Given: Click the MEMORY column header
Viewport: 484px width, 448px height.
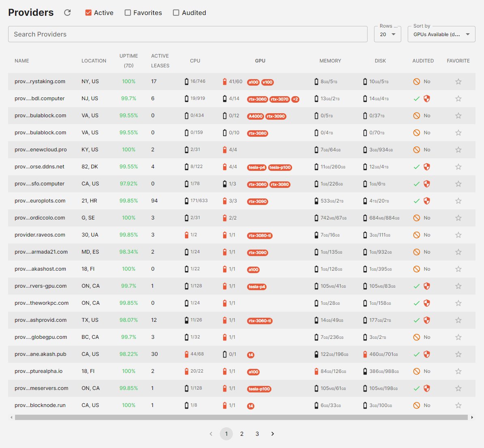Looking at the screenshot, I should pyautogui.click(x=330, y=61).
